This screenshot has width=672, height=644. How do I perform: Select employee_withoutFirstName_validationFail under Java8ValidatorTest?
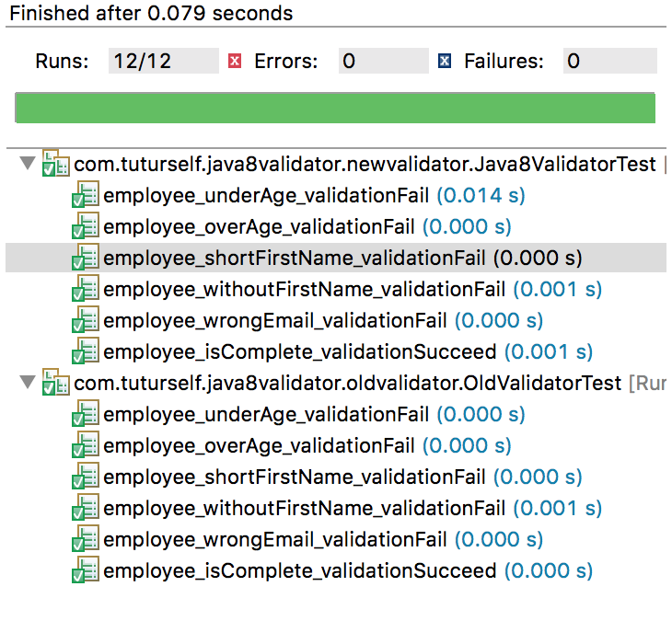pos(304,289)
